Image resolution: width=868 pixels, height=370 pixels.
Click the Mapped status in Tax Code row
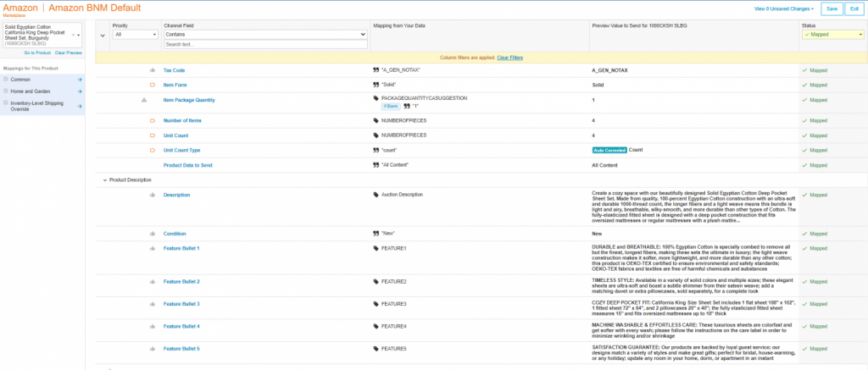(x=815, y=70)
